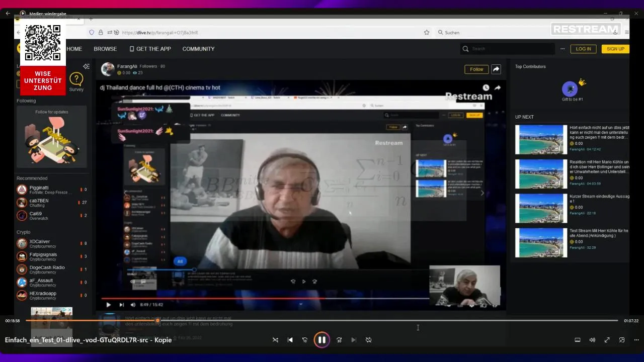The image size is (644, 362).
Task: Collapse the left sidebar
Action: (x=86, y=66)
